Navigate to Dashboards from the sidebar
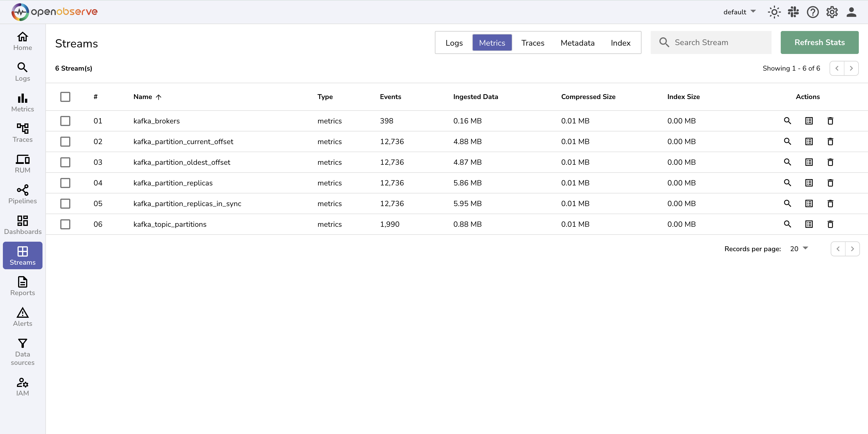 tap(22, 224)
